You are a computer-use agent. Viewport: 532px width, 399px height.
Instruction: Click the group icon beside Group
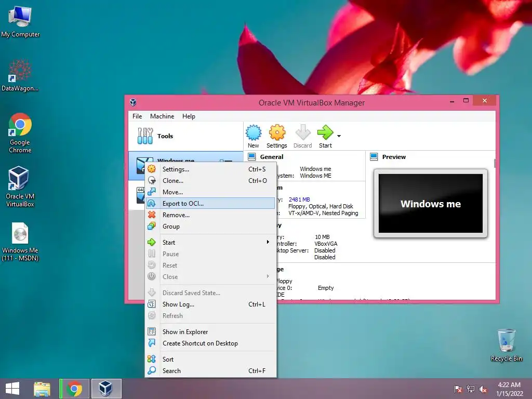coord(152,226)
